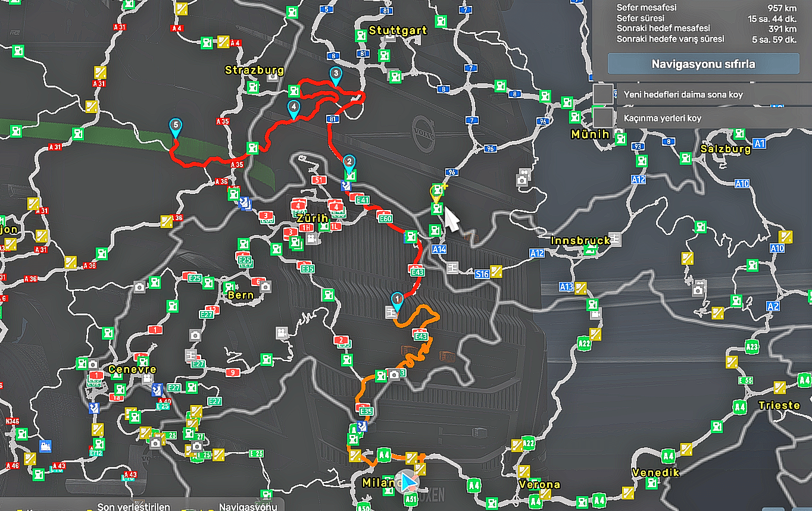Click the Verona city label
The width and height of the screenshot is (812, 511).
pyautogui.click(x=539, y=484)
